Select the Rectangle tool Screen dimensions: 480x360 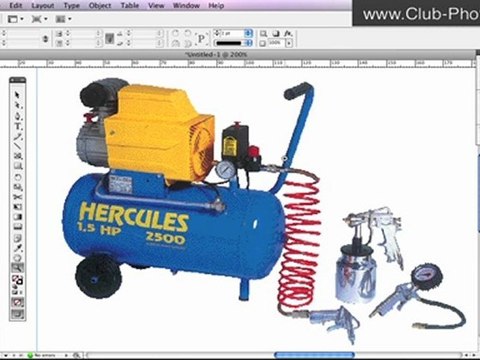coord(17,166)
